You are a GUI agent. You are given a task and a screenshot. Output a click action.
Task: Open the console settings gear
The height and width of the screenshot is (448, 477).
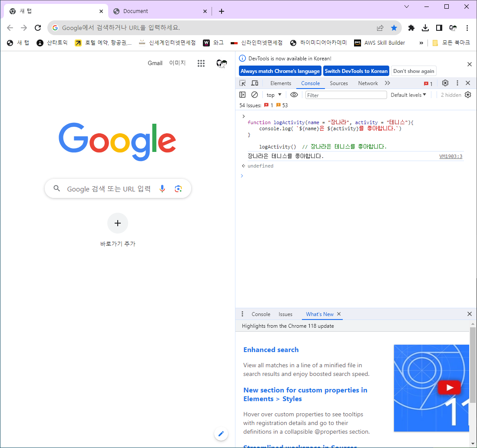[468, 95]
